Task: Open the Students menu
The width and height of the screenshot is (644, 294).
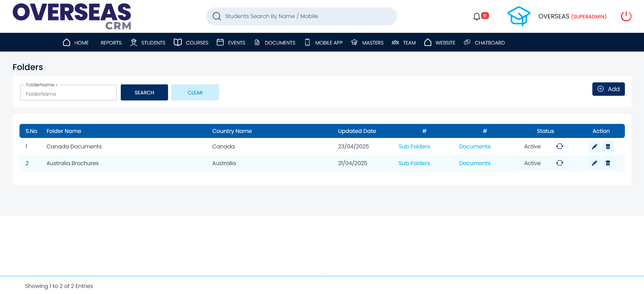Action: pos(148,43)
